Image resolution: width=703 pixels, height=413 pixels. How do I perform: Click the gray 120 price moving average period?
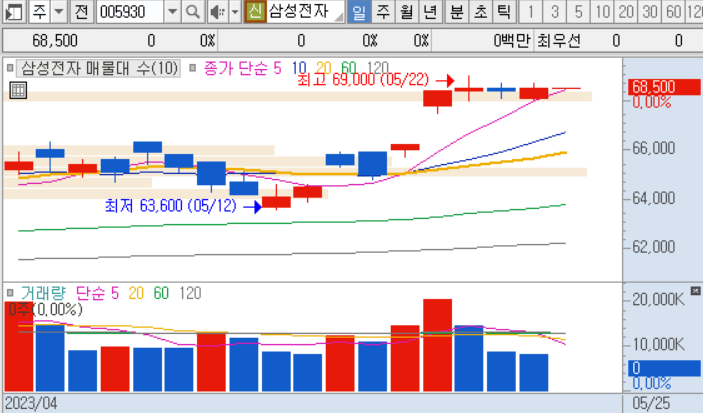[x=377, y=68]
